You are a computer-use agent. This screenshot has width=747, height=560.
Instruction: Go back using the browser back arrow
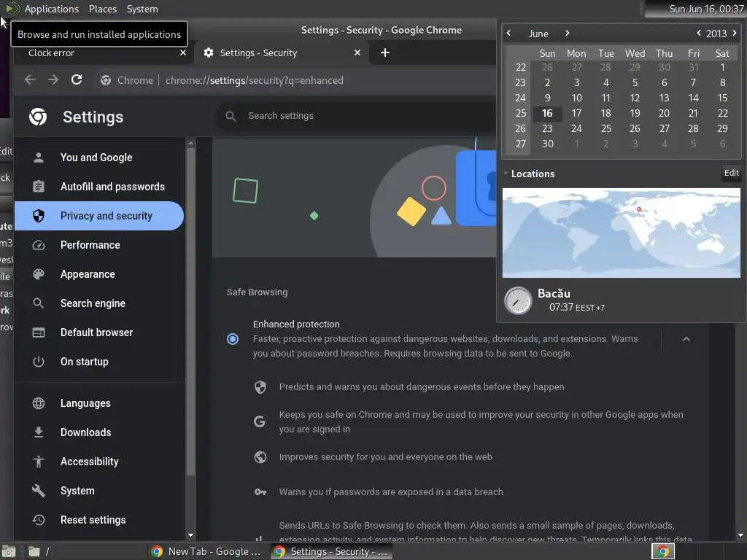(x=30, y=80)
